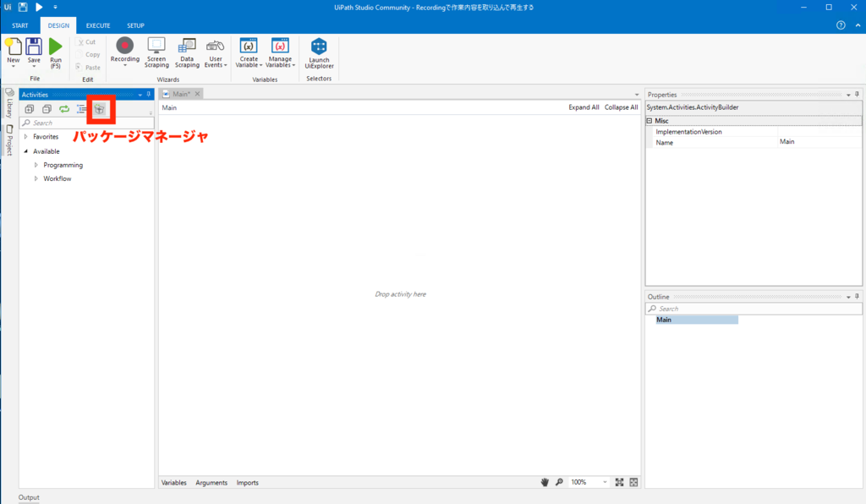This screenshot has width=866, height=504.
Task: Open the Outline panel options dropdown
Action: (848, 297)
